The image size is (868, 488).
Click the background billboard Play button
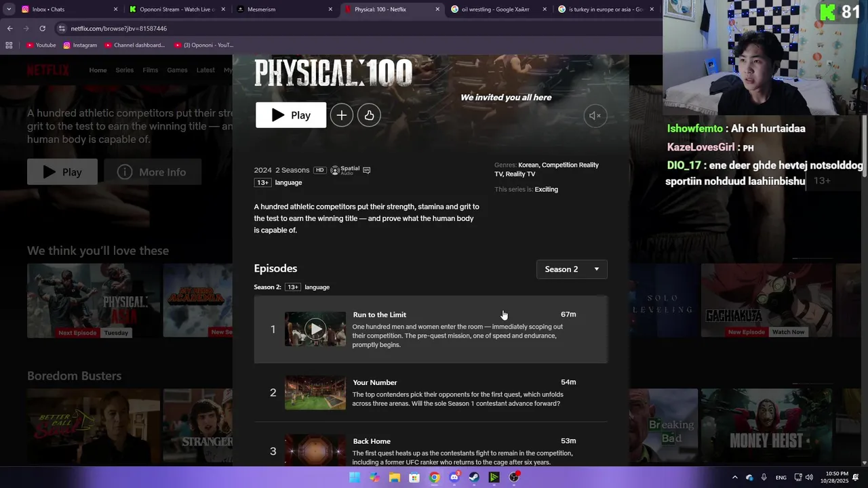[x=62, y=172]
